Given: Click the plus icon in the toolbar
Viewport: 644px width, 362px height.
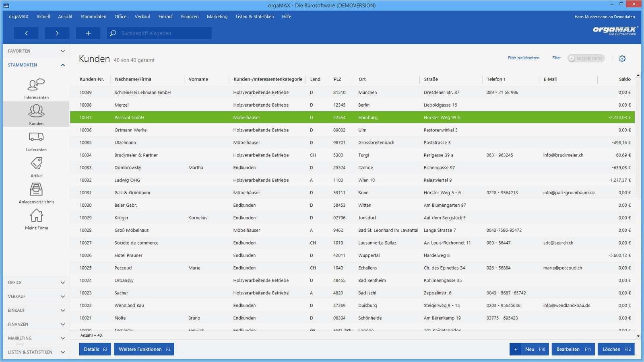Looking at the screenshot, I should (x=88, y=33).
